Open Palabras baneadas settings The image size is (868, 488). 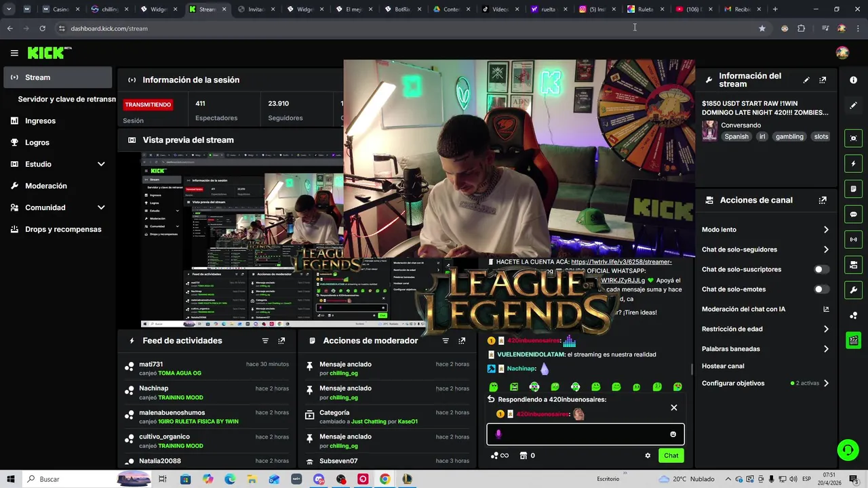[766, 349]
